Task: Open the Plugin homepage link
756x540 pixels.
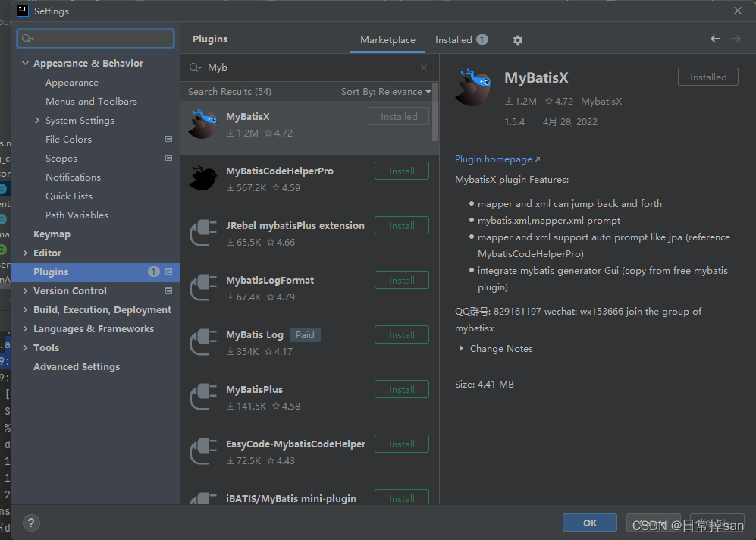Action: pos(497,159)
